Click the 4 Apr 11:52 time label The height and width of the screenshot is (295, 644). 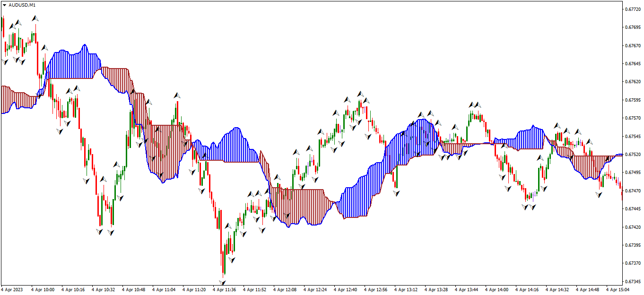point(254,289)
